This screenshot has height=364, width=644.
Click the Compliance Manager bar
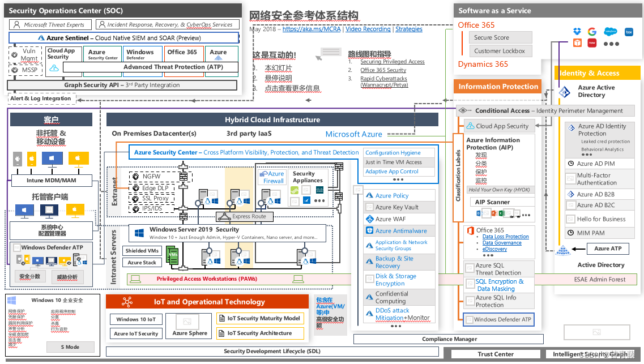(449, 339)
